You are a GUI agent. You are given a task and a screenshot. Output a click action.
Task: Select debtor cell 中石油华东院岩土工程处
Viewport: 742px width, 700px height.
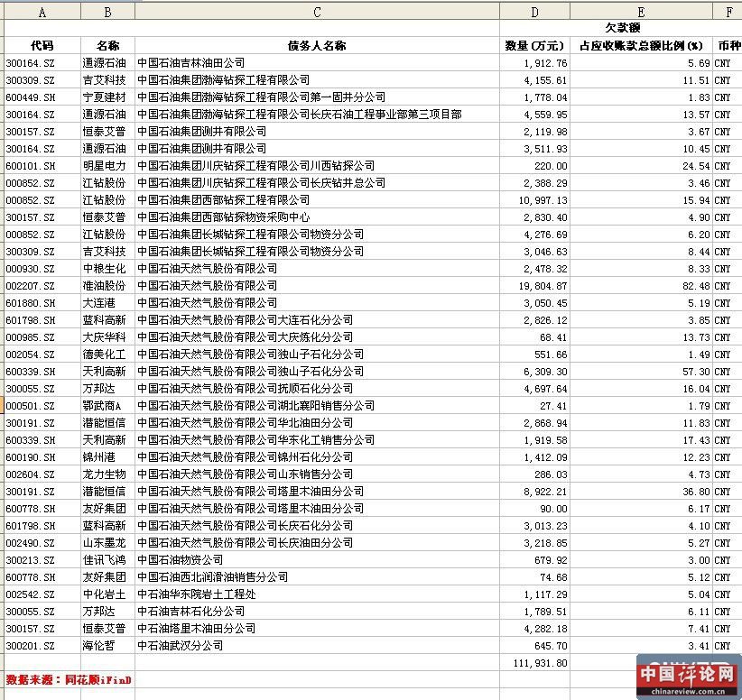click(x=317, y=594)
